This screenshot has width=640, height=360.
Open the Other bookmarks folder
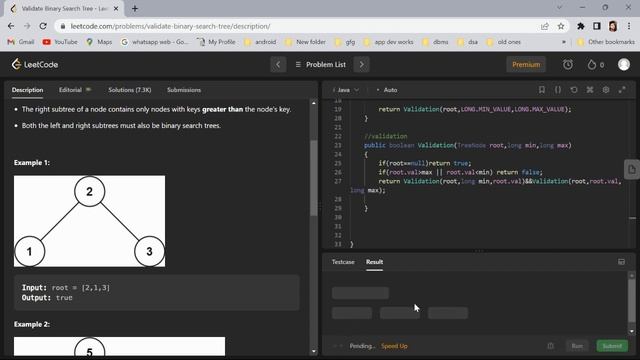click(x=606, y=42)
